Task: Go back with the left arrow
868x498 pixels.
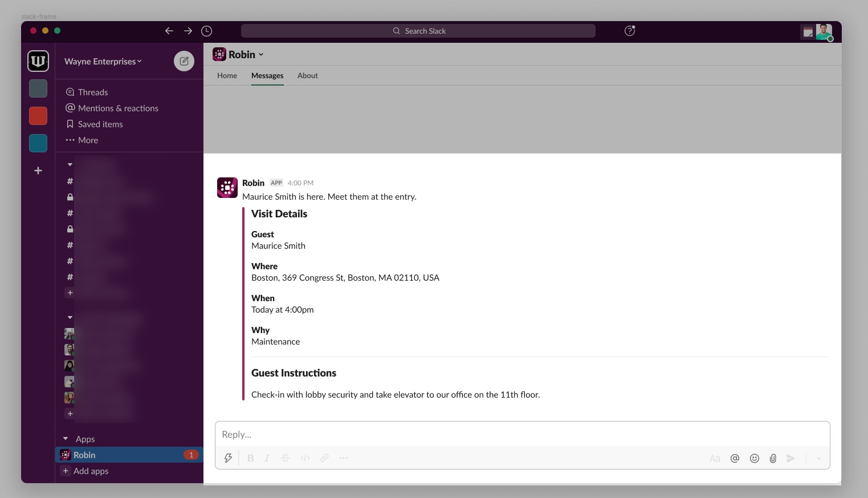Action: pyautogui.click(x=169, y=31)
